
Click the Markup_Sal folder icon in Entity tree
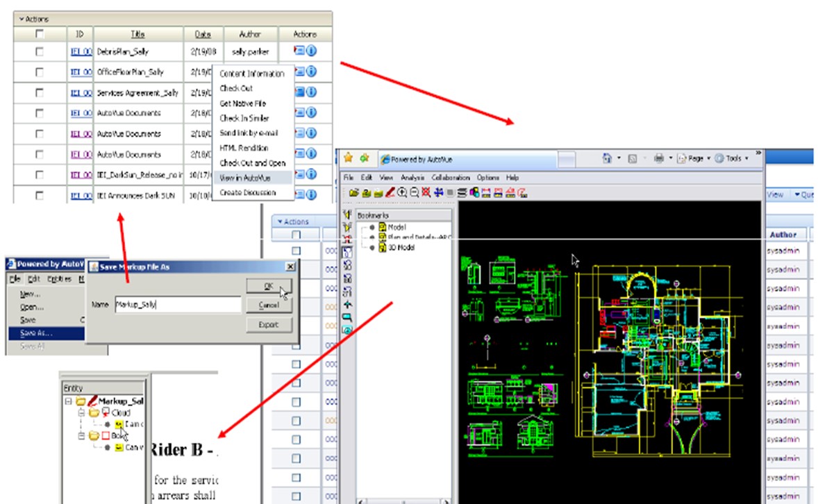coord(81,401)
